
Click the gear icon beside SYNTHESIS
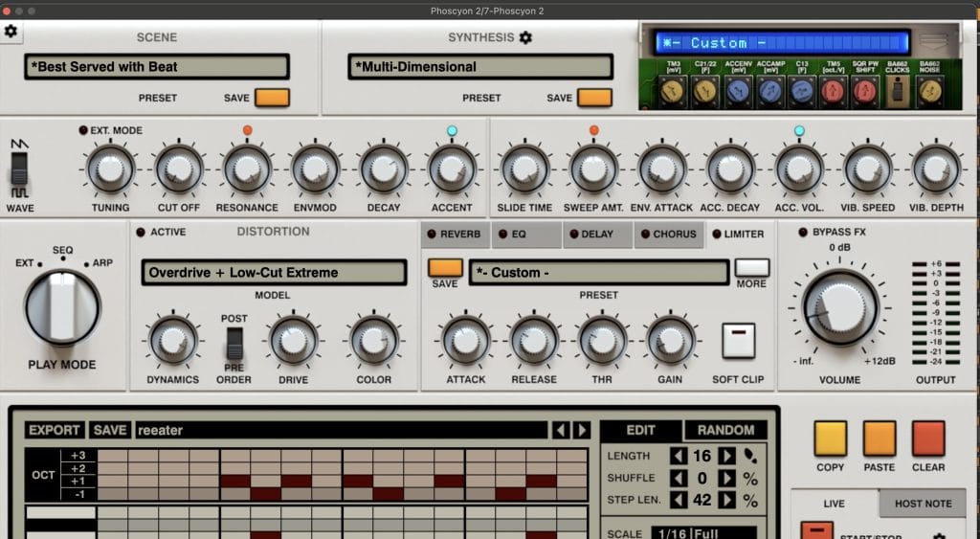[x=524, y=38]
